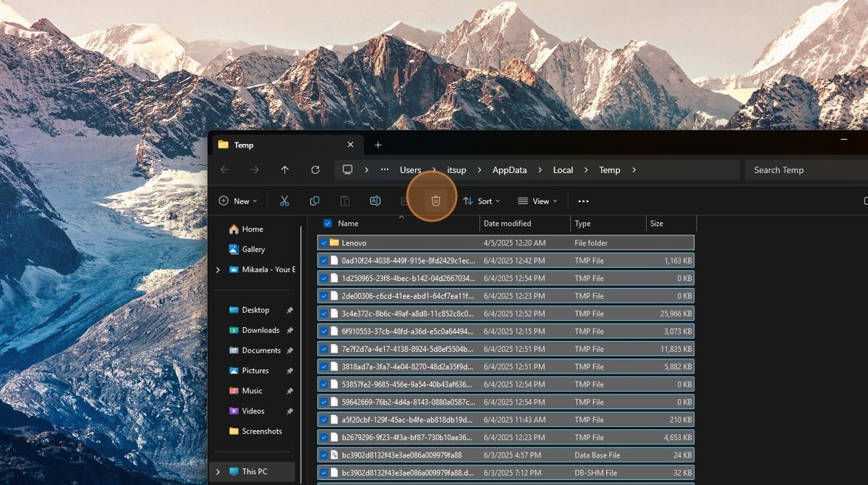Close the Temp tab
The height and width of the screenshot is (485, 868).
point(351,145)
